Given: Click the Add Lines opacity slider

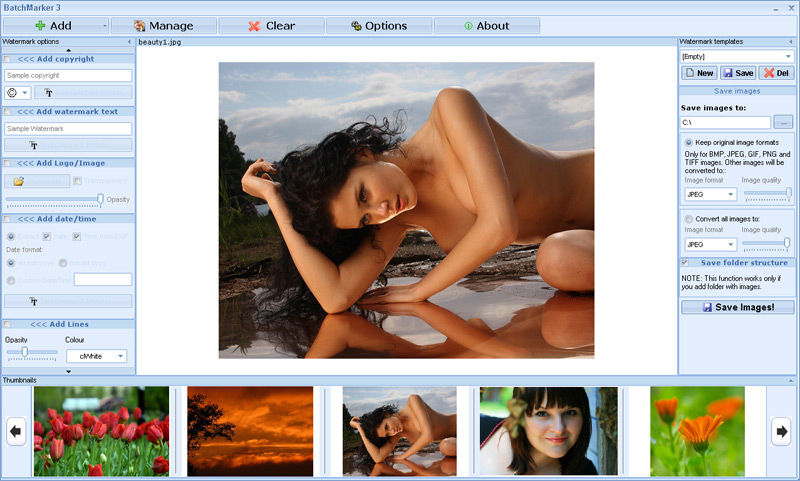Looking at the screenshot, I should click(x=30, y=352).
